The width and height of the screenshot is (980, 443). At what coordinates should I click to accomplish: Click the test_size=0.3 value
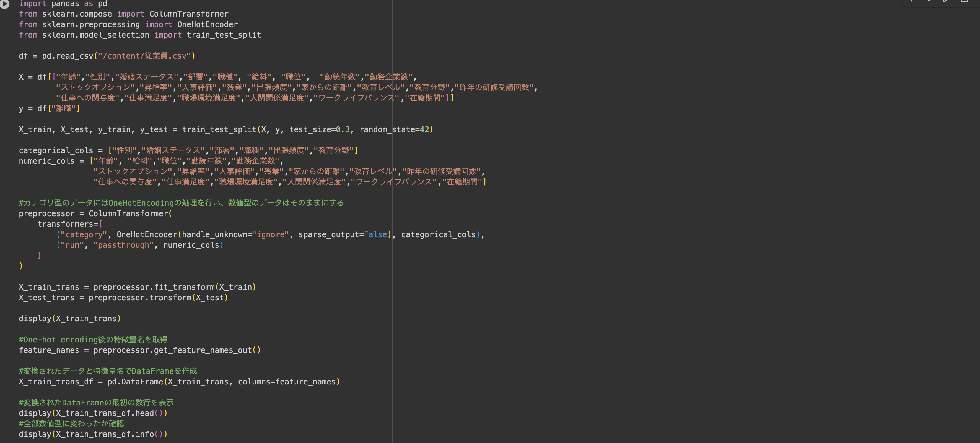tap(343, 130)
